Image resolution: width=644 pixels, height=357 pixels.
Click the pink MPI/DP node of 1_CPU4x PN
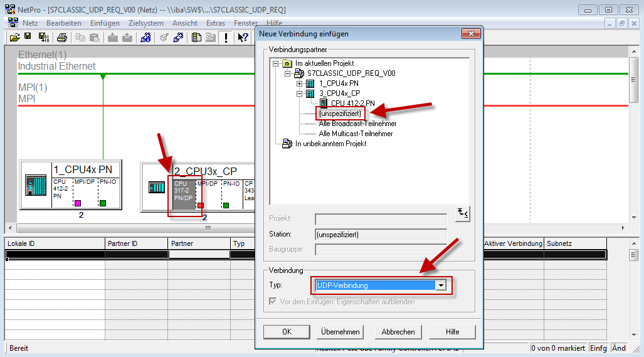click(78, 203)
